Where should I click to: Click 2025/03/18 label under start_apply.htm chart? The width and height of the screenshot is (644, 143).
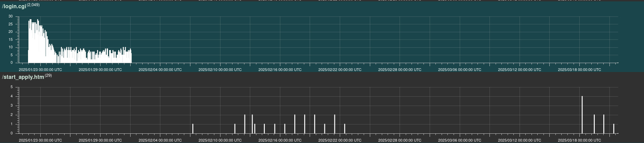click(579, 140)
